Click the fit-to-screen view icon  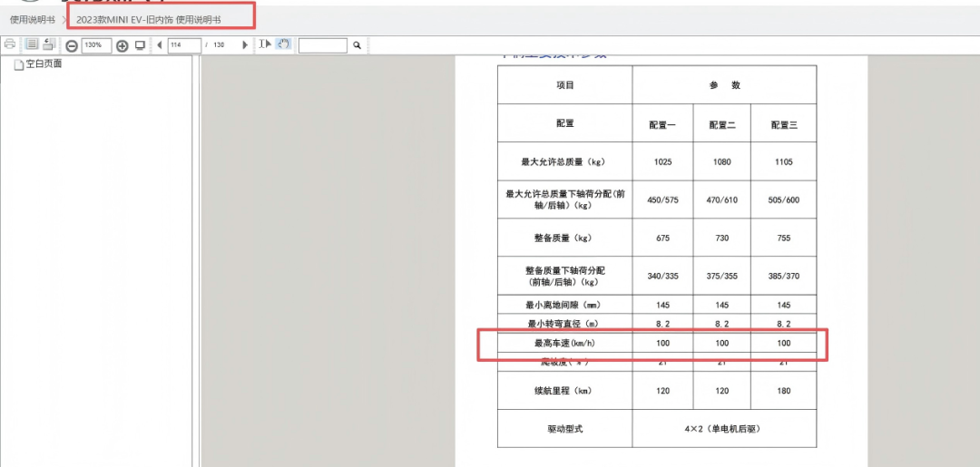click(x=140, y=45)
